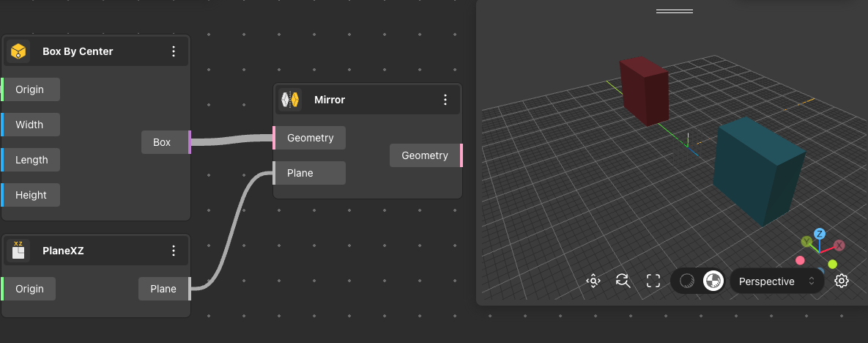
Task: Open viewport settings gear
Action: pyautogui.click(x=842, y=281)
